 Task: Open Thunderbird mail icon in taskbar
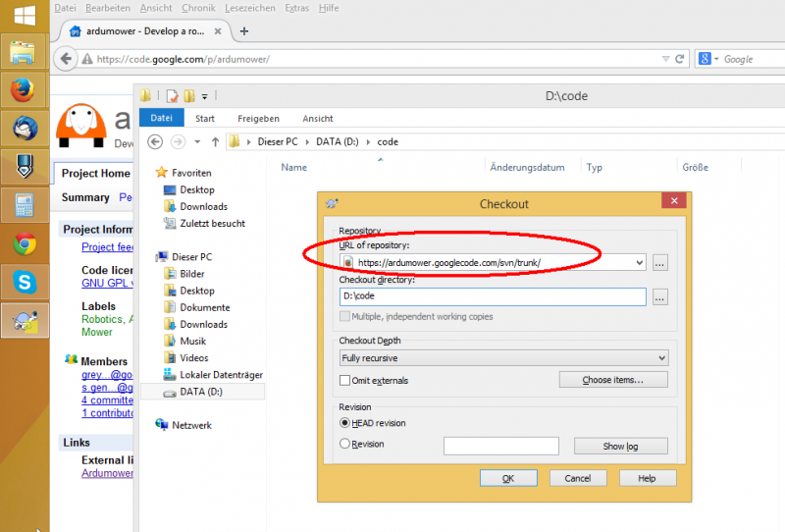pyautogui.click(x=25, y=129)
